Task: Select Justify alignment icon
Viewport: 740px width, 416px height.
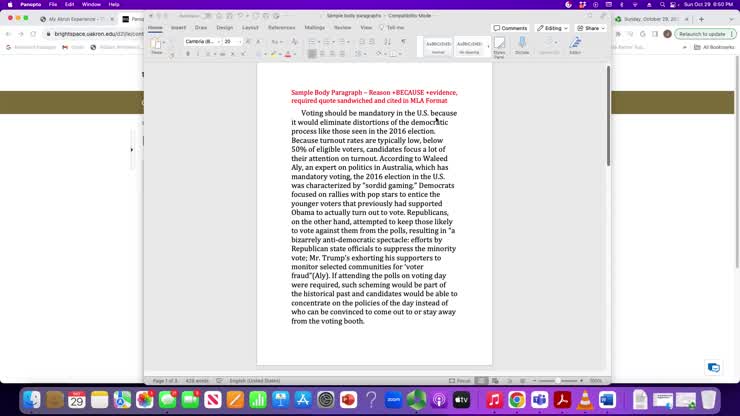Action: pyautogui.click(x=342, y=54)
